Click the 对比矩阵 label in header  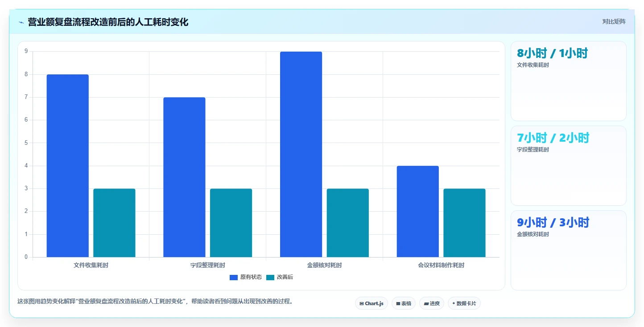614,22
